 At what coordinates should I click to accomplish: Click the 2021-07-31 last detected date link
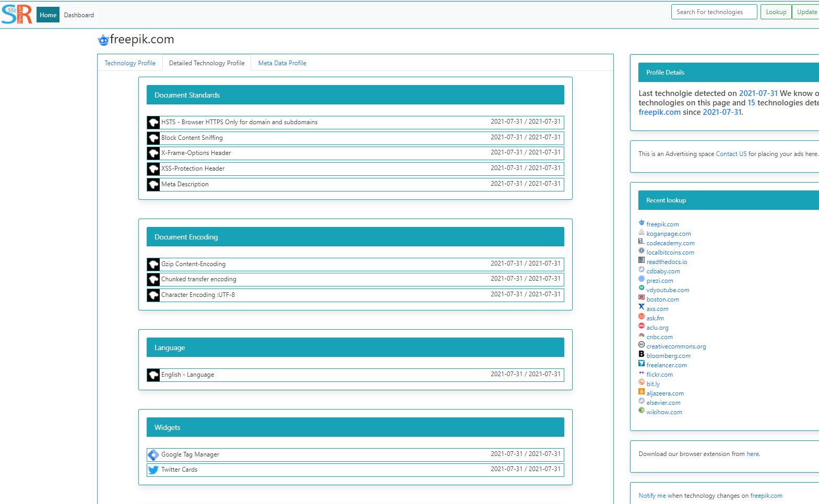(x=758, y=93)
